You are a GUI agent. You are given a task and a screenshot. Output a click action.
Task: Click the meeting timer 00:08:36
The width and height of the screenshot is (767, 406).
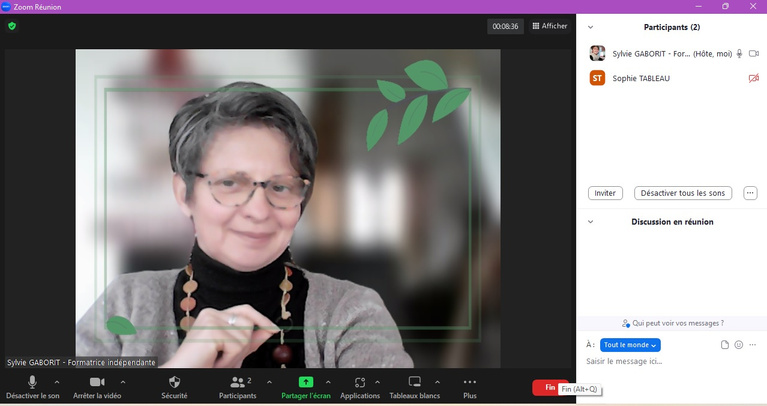(505, 26)
